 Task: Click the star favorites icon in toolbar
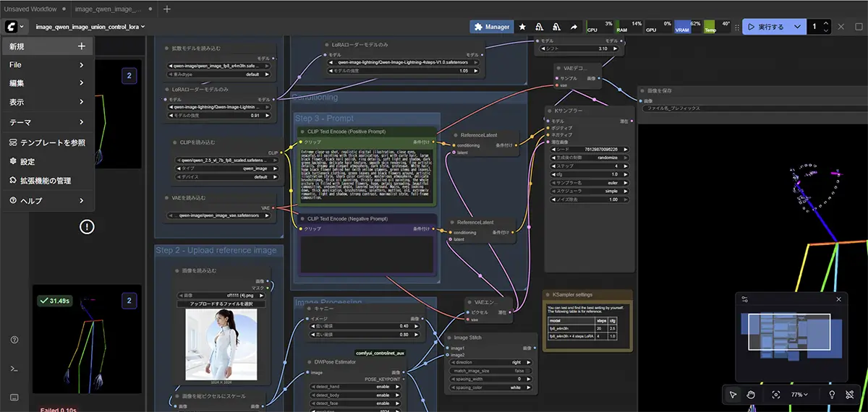pyautogui.click(x=522, y=27)
